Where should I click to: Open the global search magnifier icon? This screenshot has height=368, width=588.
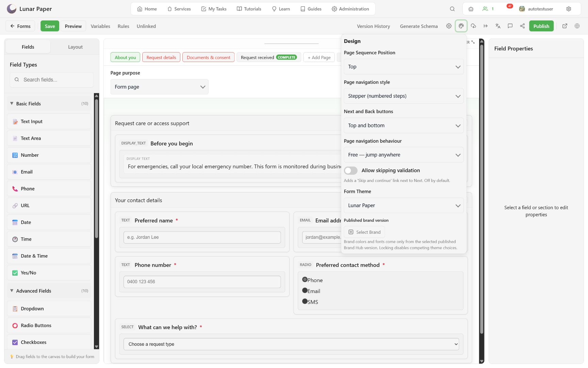(452, 9)
